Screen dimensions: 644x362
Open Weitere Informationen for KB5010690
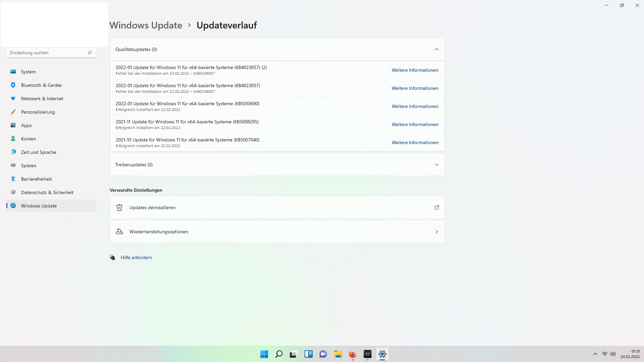point(415,106)
